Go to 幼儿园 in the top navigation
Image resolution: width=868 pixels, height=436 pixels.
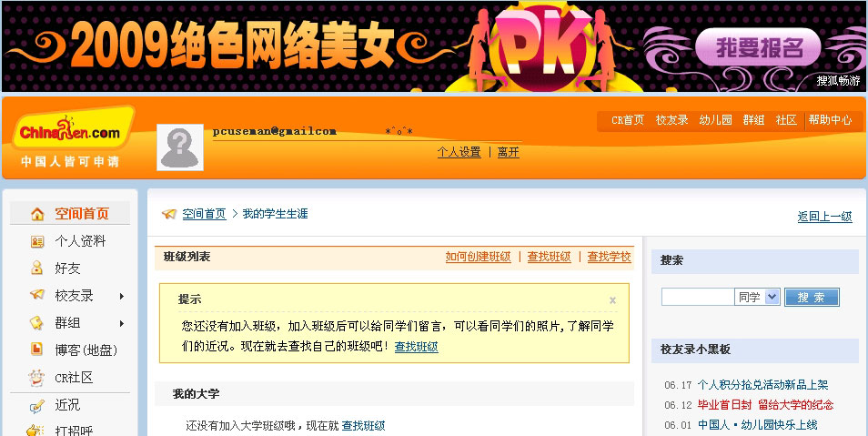click(x=715, y=119)
